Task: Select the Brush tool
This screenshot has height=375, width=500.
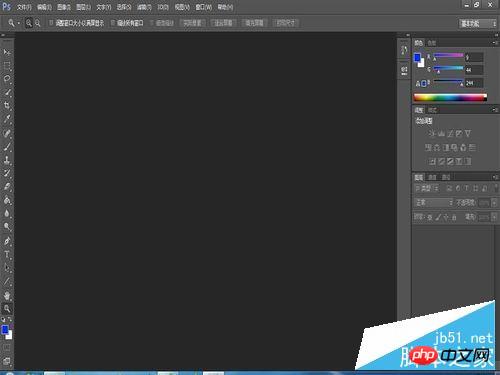Action: point(7,147)
